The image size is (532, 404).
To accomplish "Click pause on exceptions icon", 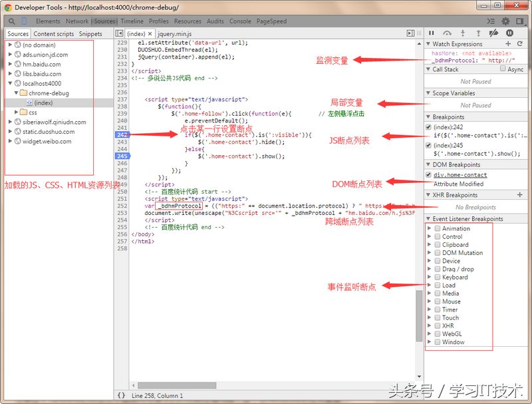I will 509,33.
